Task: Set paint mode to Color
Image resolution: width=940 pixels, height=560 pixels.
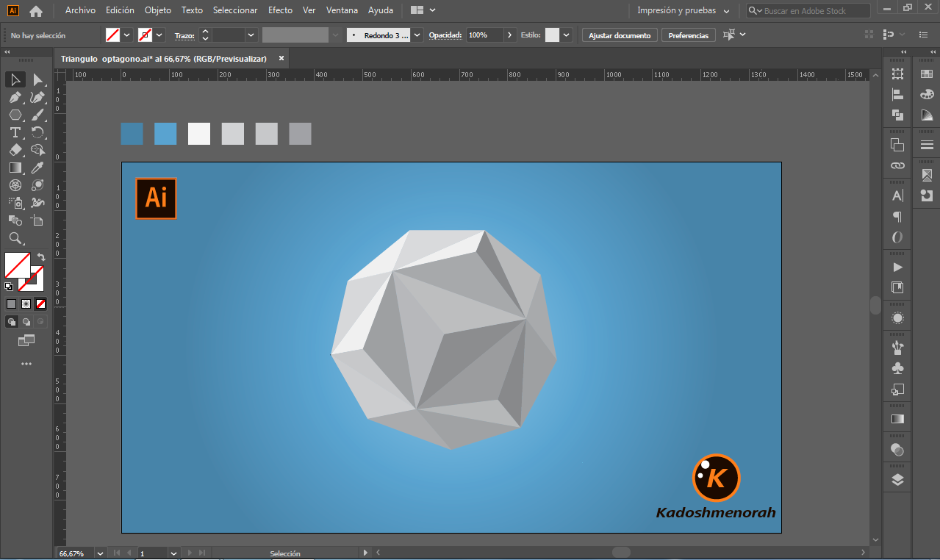Action: (x=11, y=304)
